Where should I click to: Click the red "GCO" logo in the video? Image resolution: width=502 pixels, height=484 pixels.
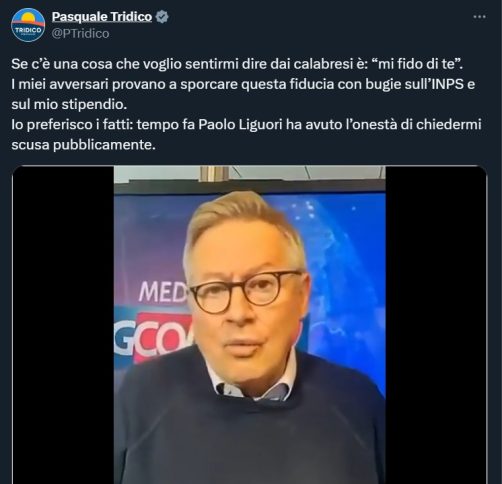tap(153, 337)
